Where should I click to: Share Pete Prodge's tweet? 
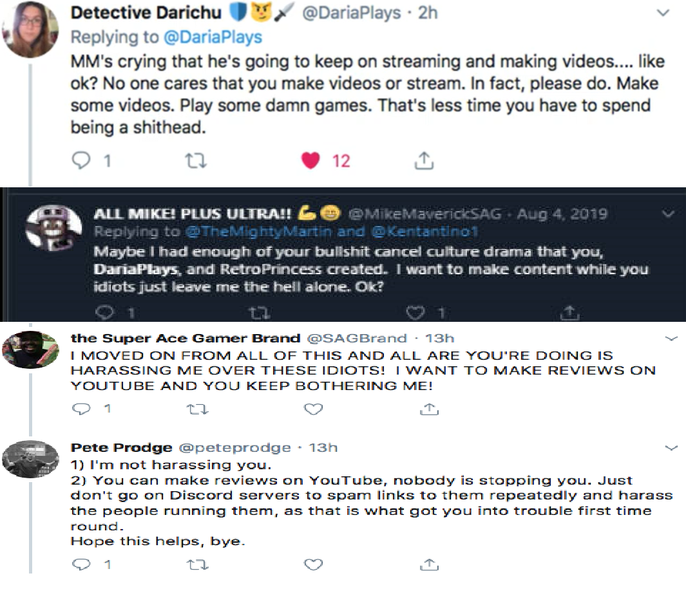click(428, 565)
